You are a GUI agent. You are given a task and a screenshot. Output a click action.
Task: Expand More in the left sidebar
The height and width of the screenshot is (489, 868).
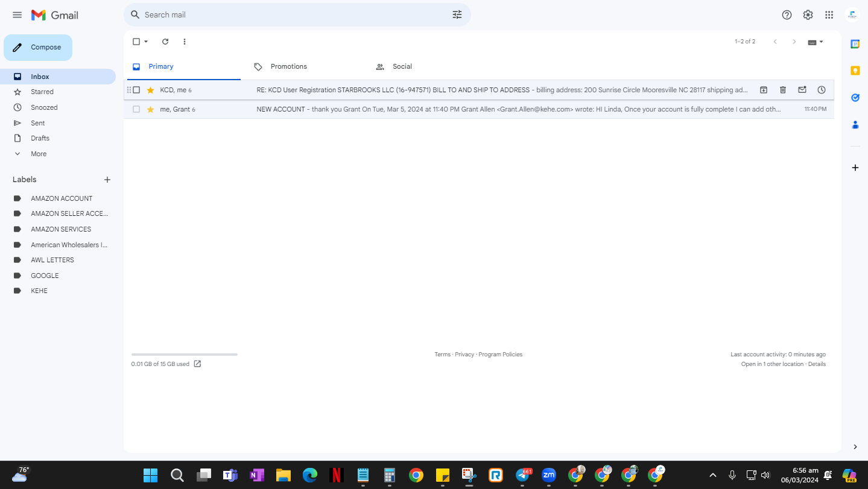tap(39, 154)
